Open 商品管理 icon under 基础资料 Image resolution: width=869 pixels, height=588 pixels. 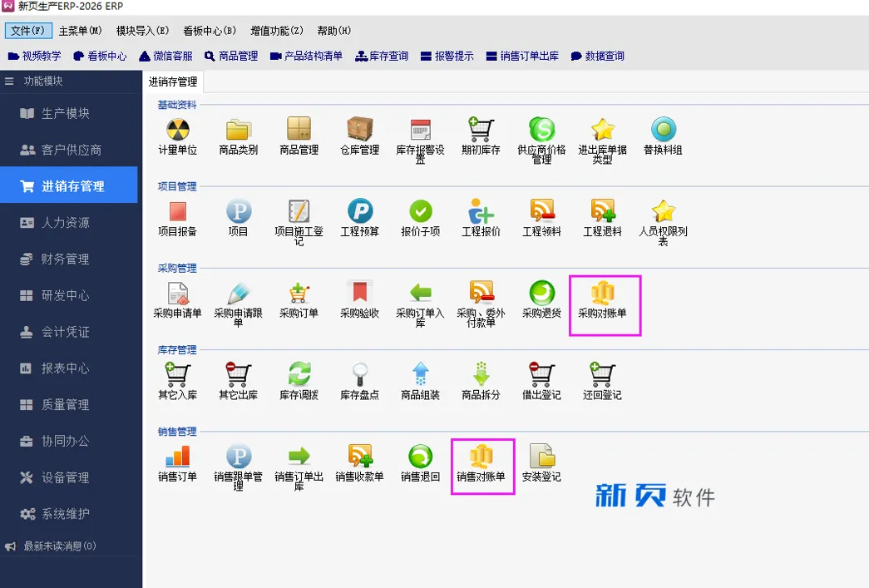[299, 130]
